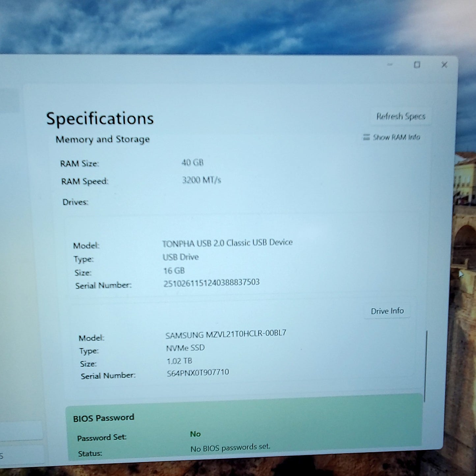The width and height of the screenshot is (476, 476).
Task: Minimize the specifications window
Action: 390,65
